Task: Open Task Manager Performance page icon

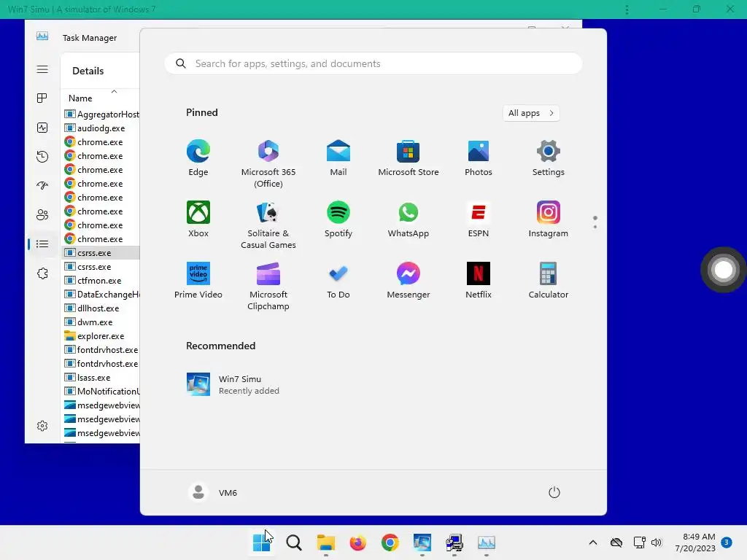Action: (42, 128)
